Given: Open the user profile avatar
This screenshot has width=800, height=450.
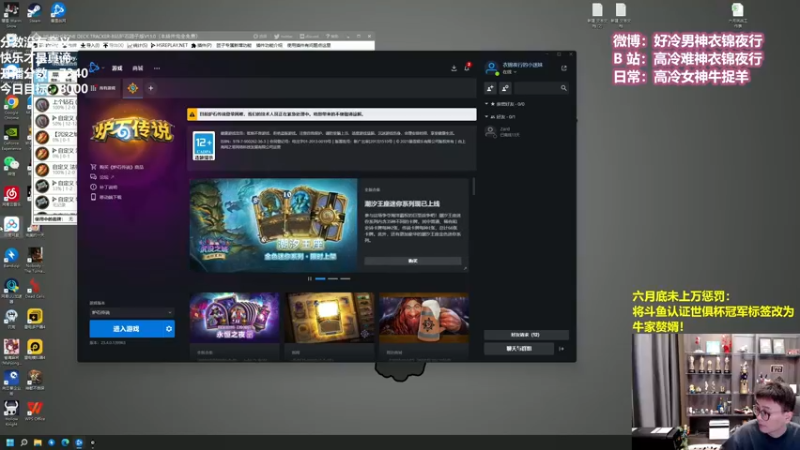Looking at the screenshot, I should pyautogui.click(x=491, y=68).
